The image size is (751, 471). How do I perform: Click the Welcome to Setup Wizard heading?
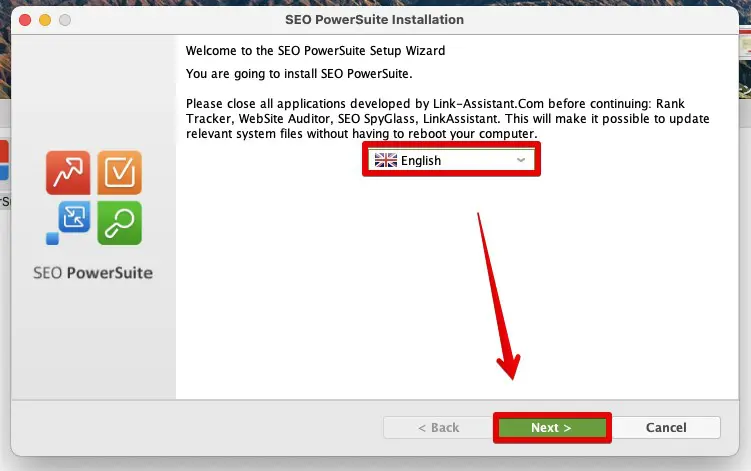click(315, 50)
